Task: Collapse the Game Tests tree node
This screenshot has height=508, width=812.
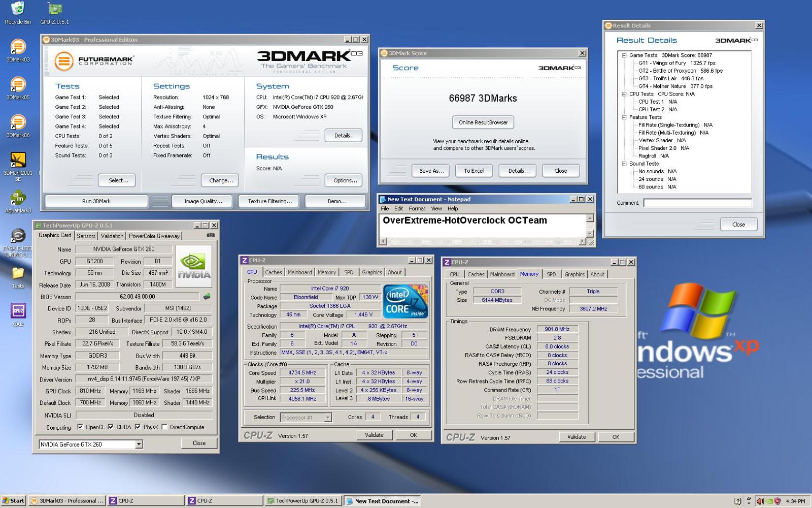Action: click(624, 55)
